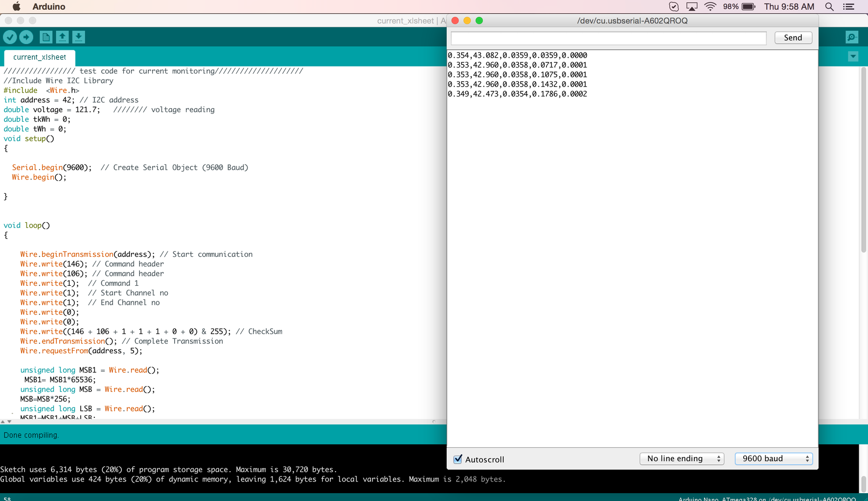Open the 9600 baud rate dropdown
Screen dimensions: 868x501
(x=774, y=458)
